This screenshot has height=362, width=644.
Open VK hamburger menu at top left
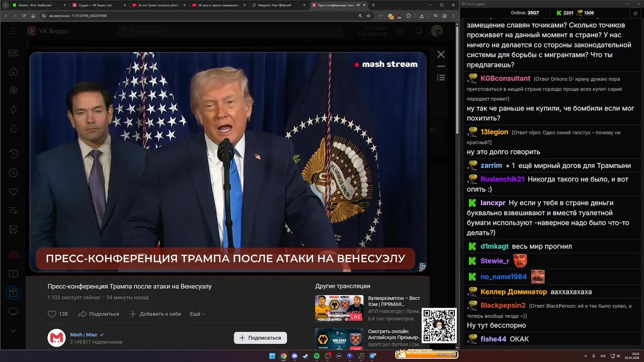click(x=14, y=31)
